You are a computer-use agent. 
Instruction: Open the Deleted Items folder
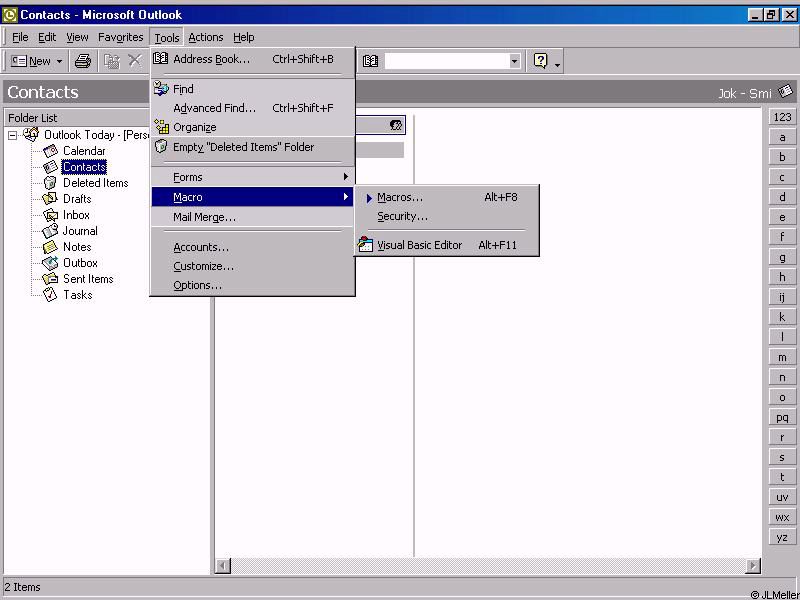[x=95, y=183]
